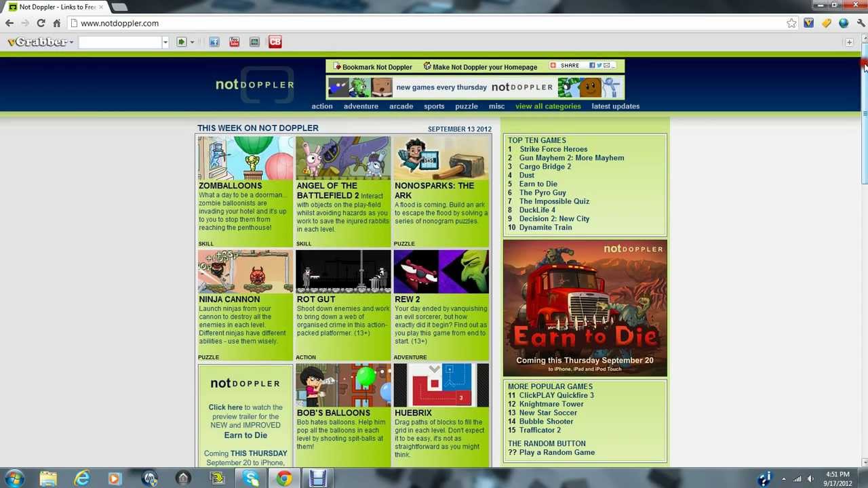
Task: Click the red CB icon in vGrabber toolbar
Action: (x=275, y=42)
